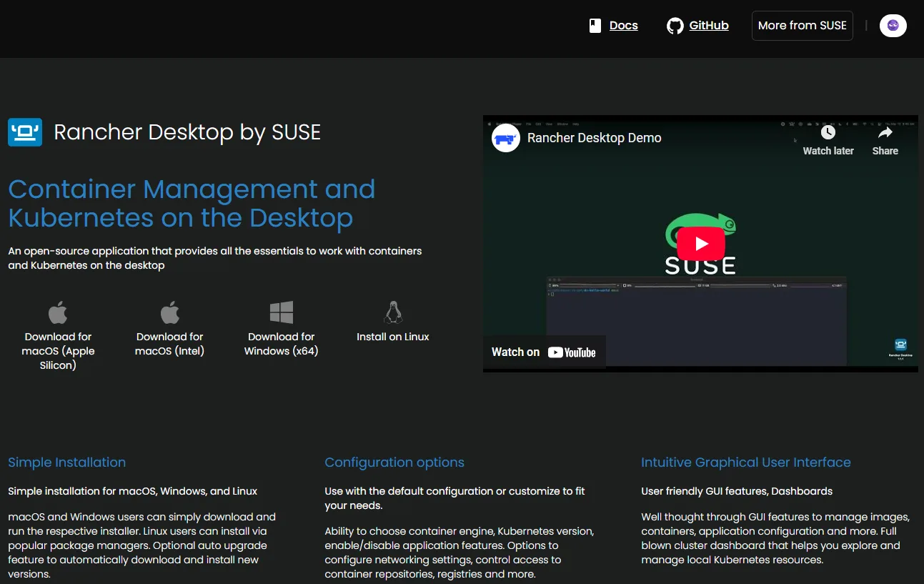Click the Rancher Desktop dock icon in video
The height and width of the screenshot is (584, 924).
point(900,345)
